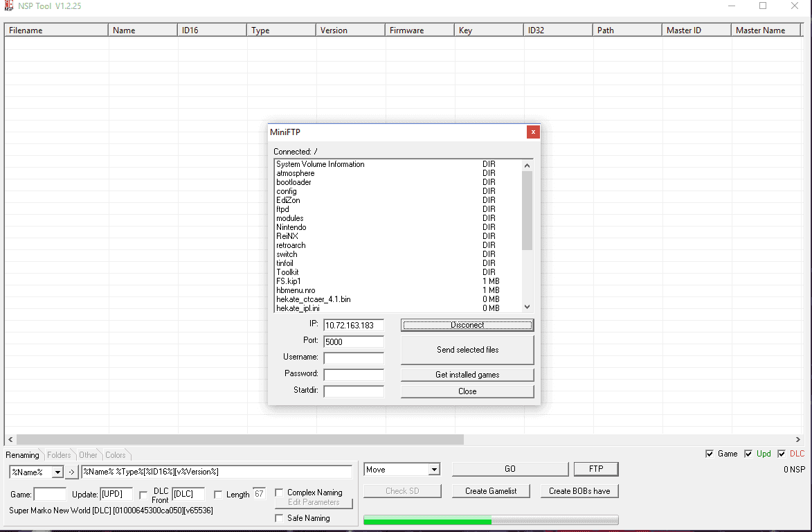Click the FTP file list scroll down arrow
812x532 pixels.
tap(527, 307)
